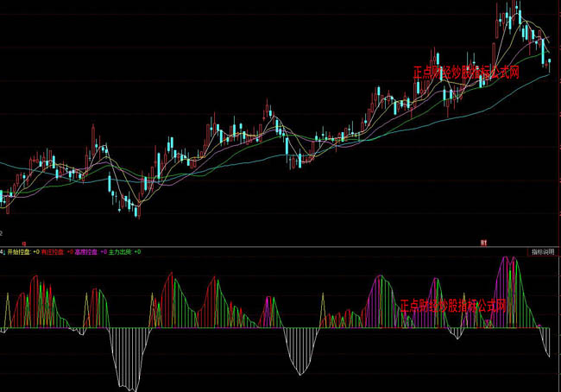Click the red 有庄控盘 indicator label
The height and width of the screenshot is (392, 561).
tap(55, 251)
